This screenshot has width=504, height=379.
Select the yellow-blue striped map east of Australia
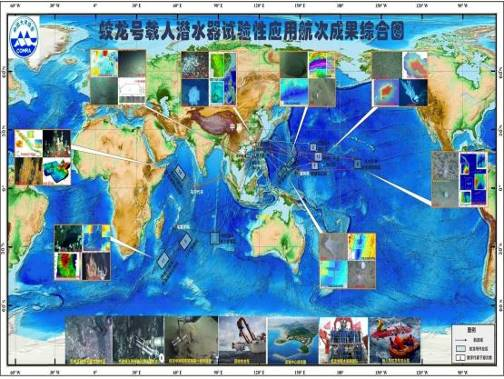point(362,247)
